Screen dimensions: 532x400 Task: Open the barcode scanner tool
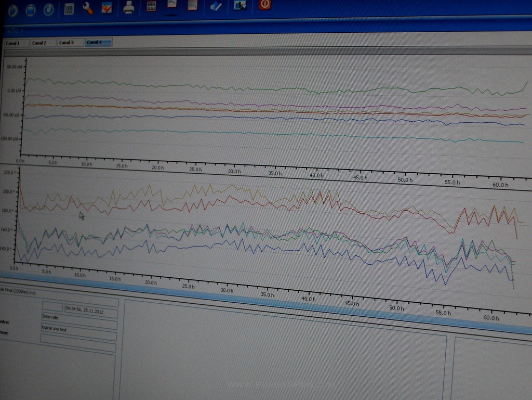(x=69, y=8)
